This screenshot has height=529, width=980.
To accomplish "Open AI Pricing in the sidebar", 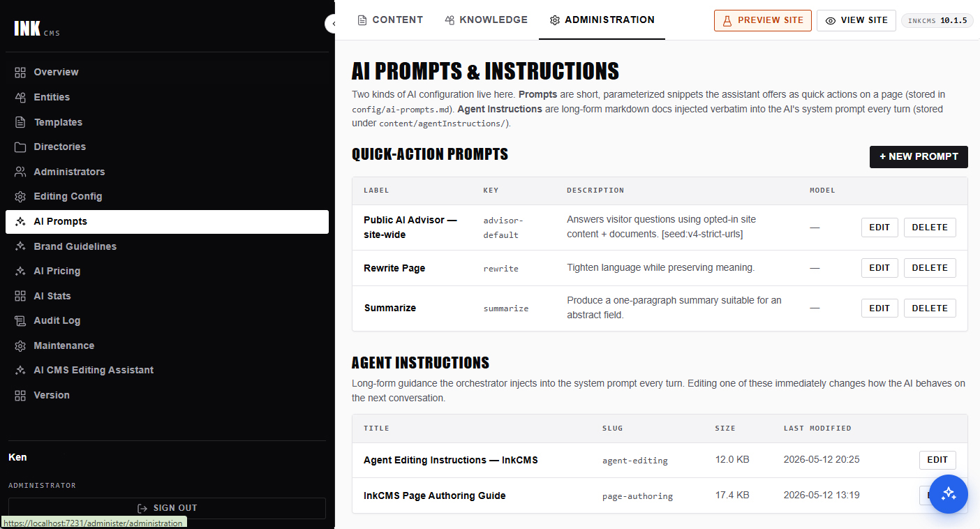I will [167, 271].
